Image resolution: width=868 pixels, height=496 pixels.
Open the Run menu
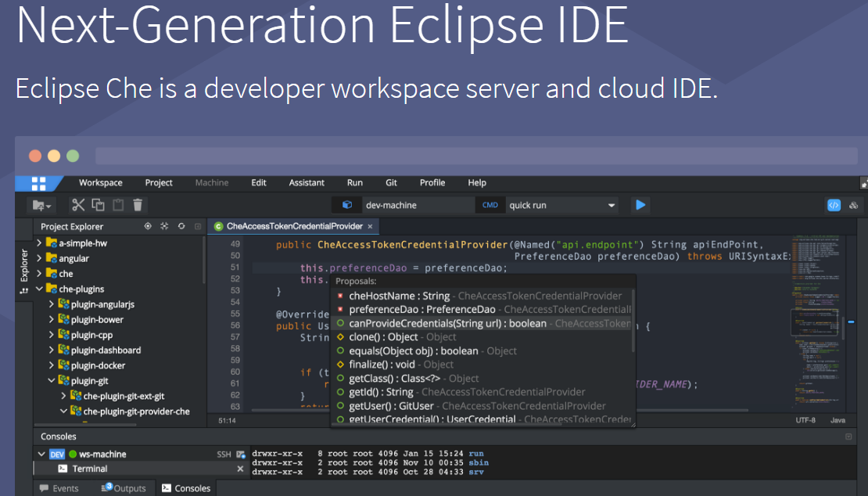pyautogui.click(x=355, y=183)
